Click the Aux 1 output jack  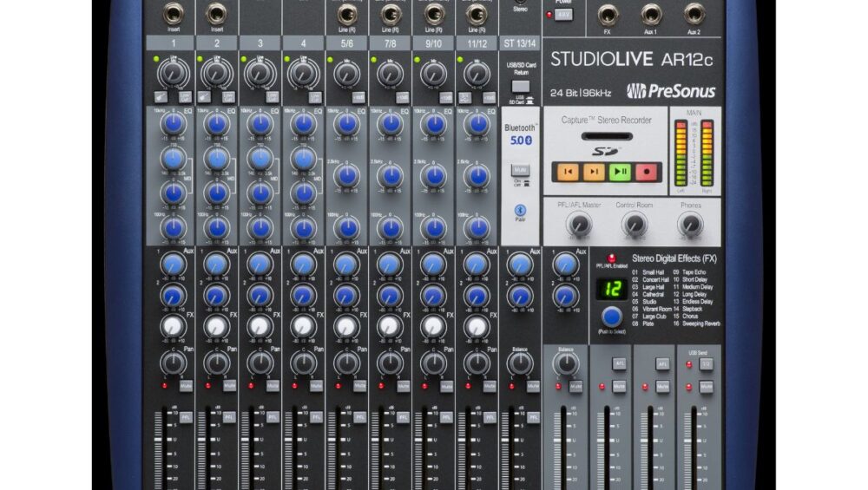point(650,15)
